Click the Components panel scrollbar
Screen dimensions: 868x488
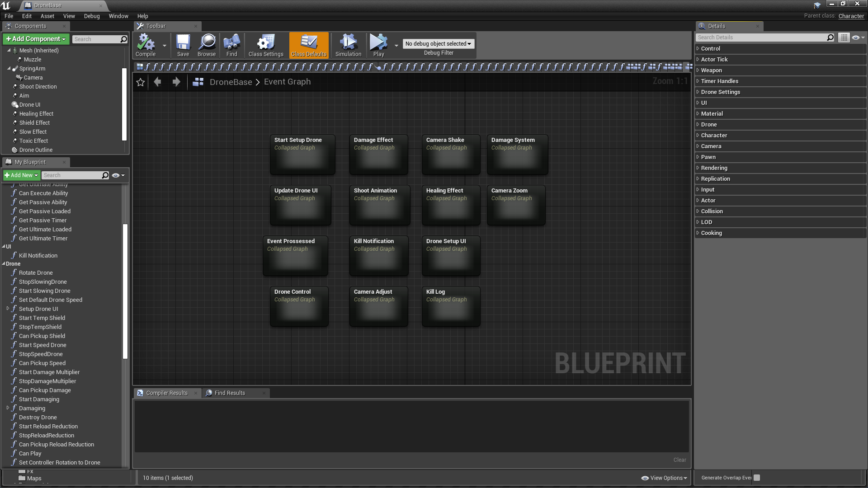(x=124, y=104)
